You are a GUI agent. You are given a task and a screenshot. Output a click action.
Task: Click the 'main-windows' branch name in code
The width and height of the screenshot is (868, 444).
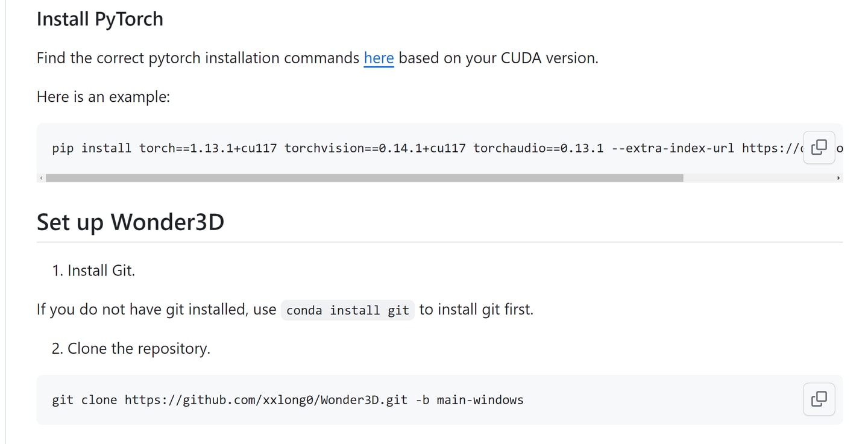(480, 400)
